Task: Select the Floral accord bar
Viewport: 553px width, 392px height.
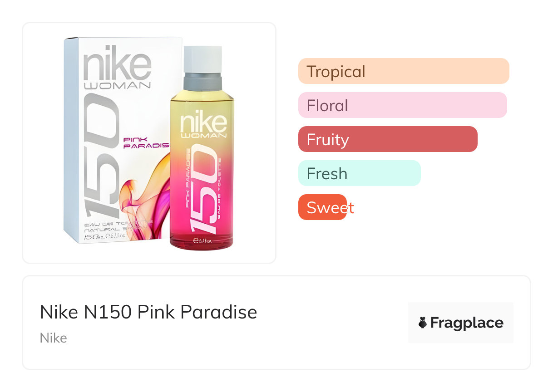Action: [x=402, y=105]
